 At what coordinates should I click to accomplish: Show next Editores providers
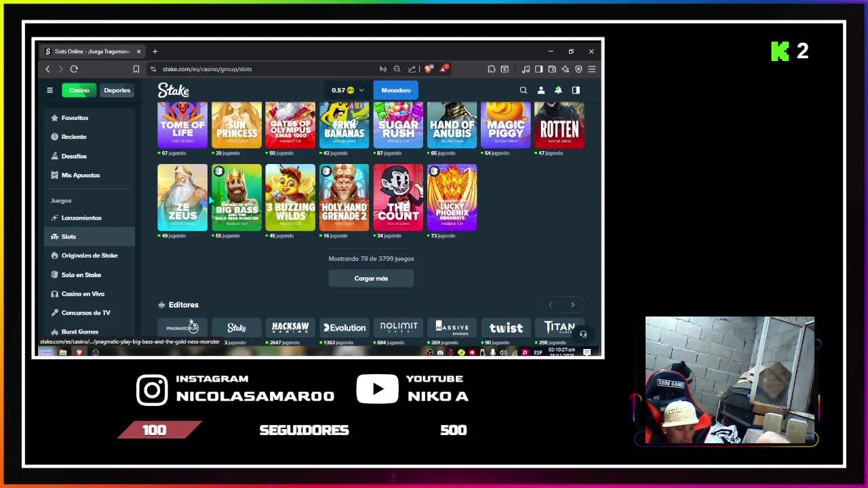tap(572, 305)
